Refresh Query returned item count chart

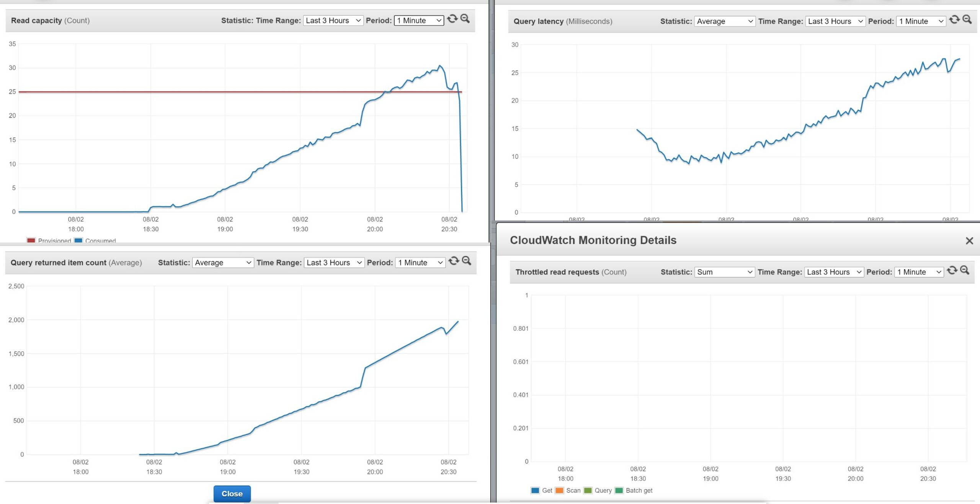(x=454, y=261)
